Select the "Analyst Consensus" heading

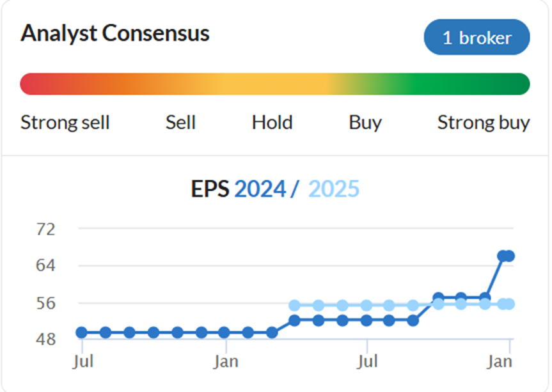click(115, 33)
